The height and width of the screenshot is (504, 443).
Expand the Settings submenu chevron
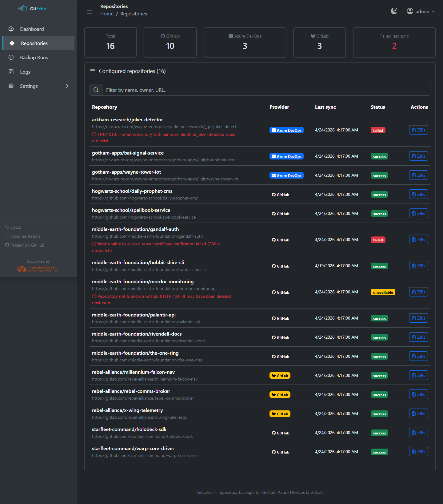pyautogui.click(x=67, y=86)
